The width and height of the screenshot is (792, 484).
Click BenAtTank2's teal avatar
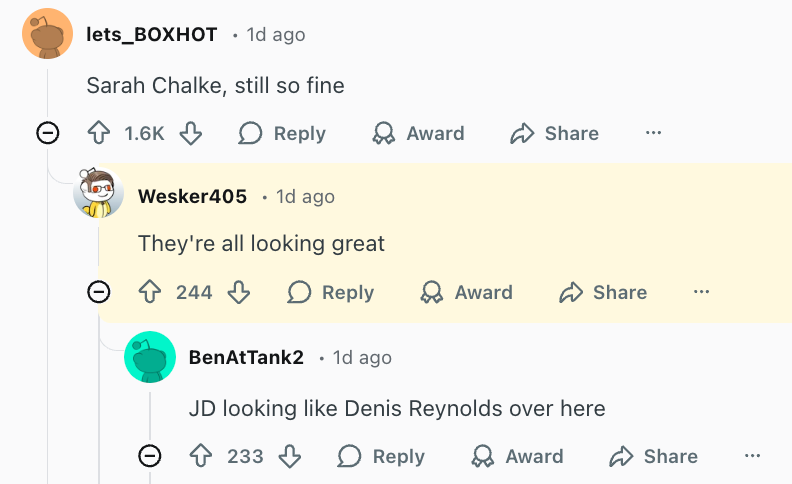[x=150, y=357]
